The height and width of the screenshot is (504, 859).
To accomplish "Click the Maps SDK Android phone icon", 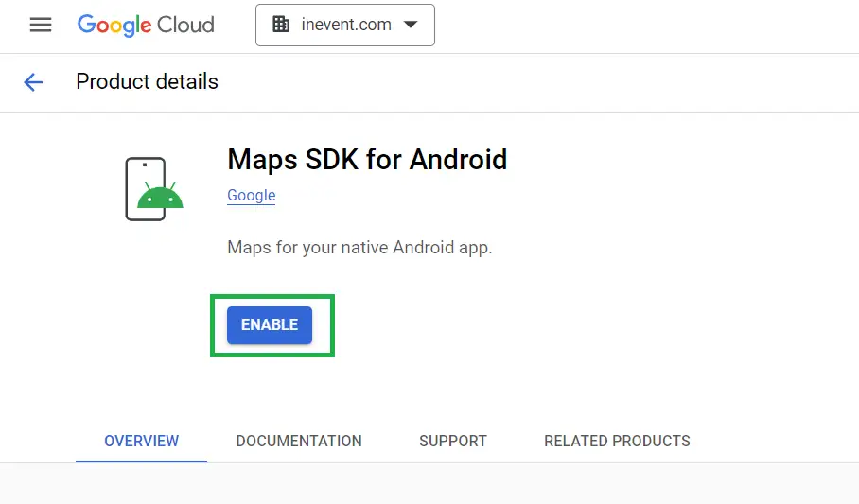I will 154,189.
